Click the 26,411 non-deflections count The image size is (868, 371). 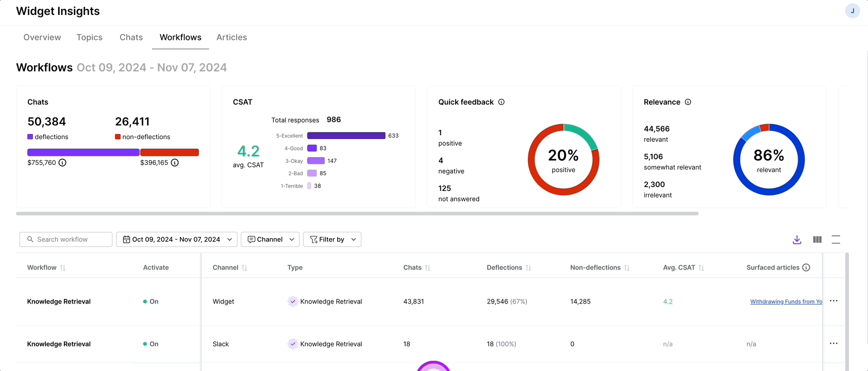[132, 122]
